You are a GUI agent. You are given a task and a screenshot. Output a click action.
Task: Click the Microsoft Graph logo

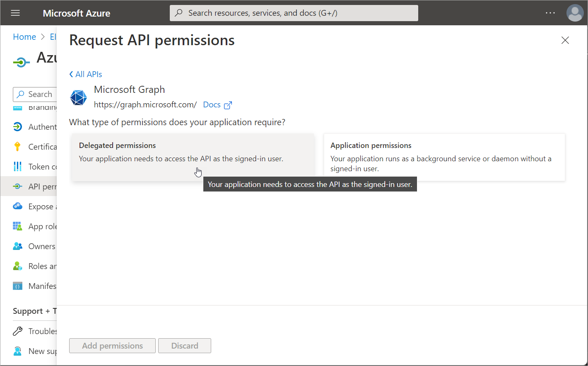click(x=78, y=97)
